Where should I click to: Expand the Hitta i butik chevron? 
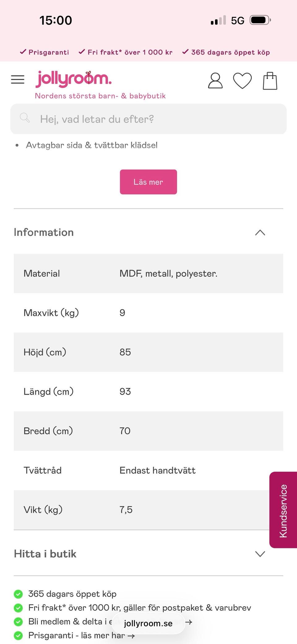tap(260, 554)
